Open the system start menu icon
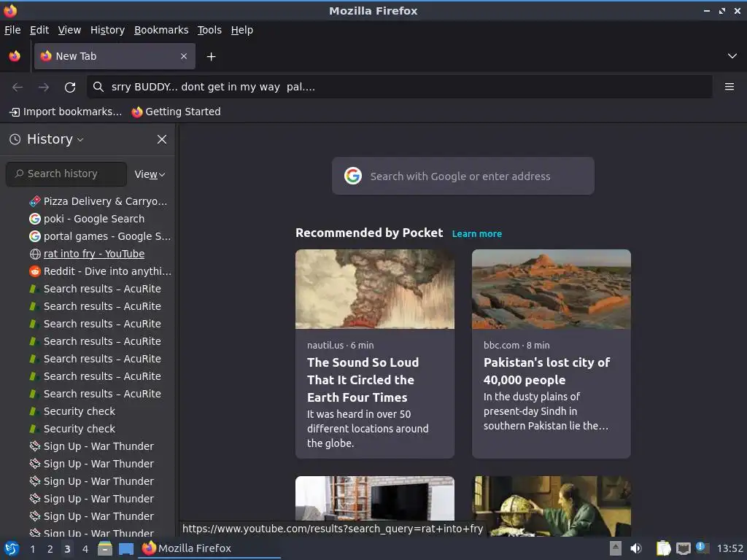Image resolution: width=747 pixels, height=560 pixels. 12,548
